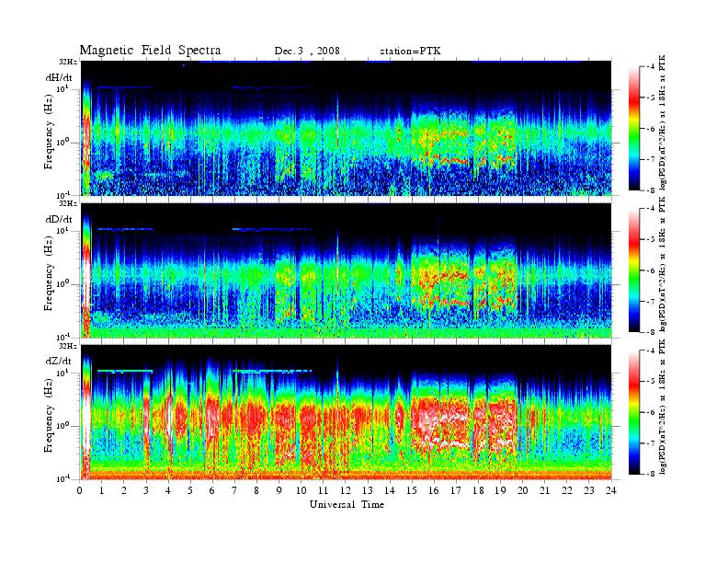This screenshot has height=563, width=728.
Task: Click the "32Hz" label above dZ/dt panel
Action: pos(68,346)
